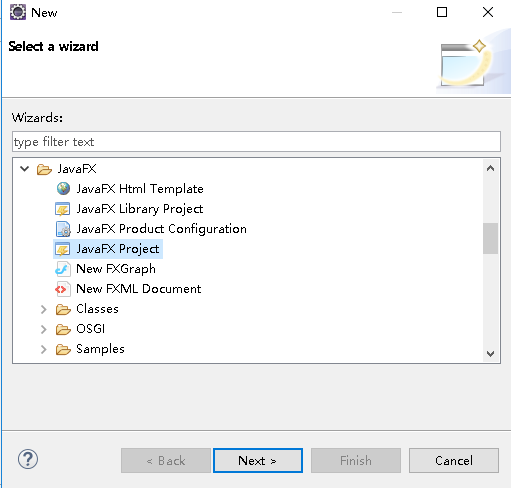Click the New FXML Document icon
Image resolution: width=511 pixels, height=488 pixels.
(63, 289)
